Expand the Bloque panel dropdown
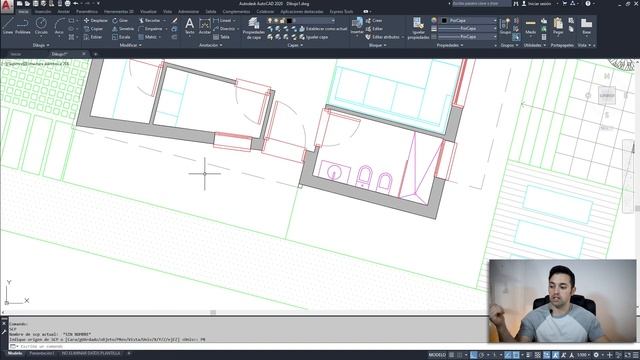640x360 pixels. coord(378,45)
